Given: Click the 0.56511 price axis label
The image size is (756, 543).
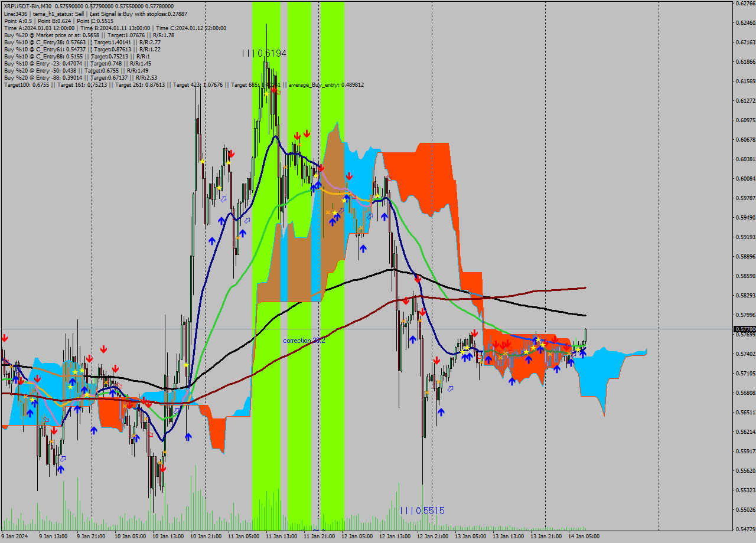Looking at the screenshot, I should [x=745, y=413].
